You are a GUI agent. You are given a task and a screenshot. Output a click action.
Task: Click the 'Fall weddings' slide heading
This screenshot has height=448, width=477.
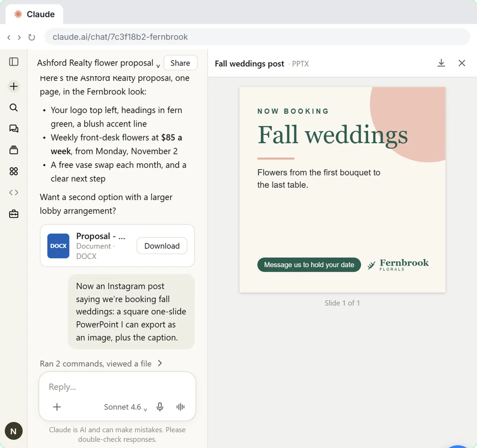(333, 135)
